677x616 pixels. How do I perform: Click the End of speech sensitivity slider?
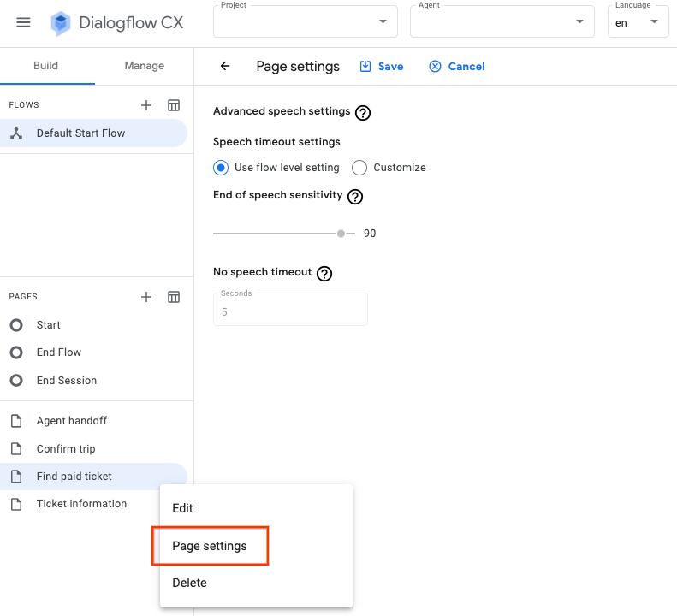click(x=284, y=234)
